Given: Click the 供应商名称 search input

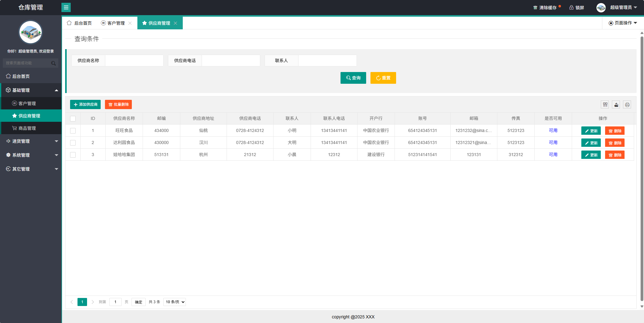Looking at the screenshot, I should point(134,61).
